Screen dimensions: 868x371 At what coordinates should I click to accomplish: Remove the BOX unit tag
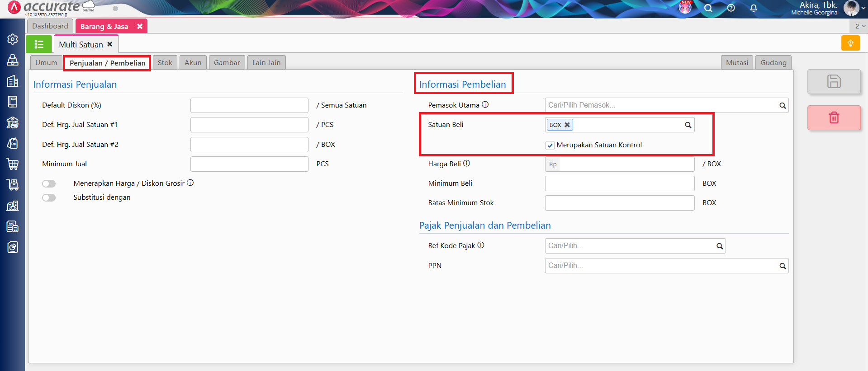pos(567,125)
